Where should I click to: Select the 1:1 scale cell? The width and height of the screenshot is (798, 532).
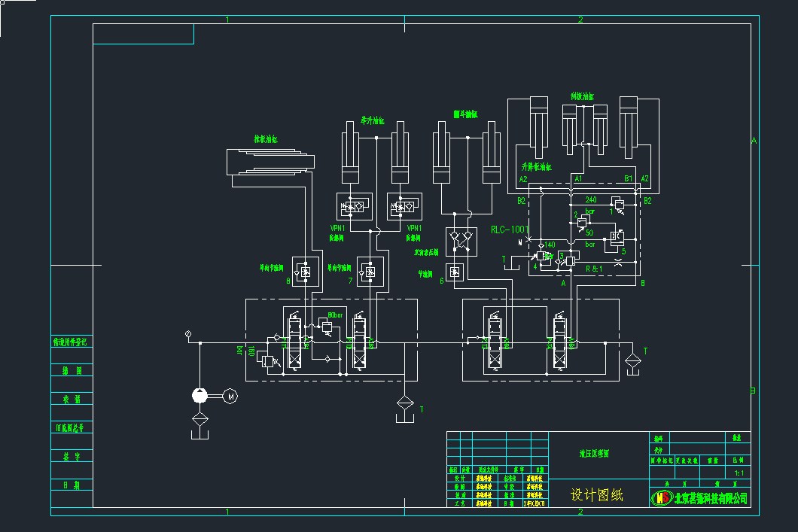click(x=739, y=473)
